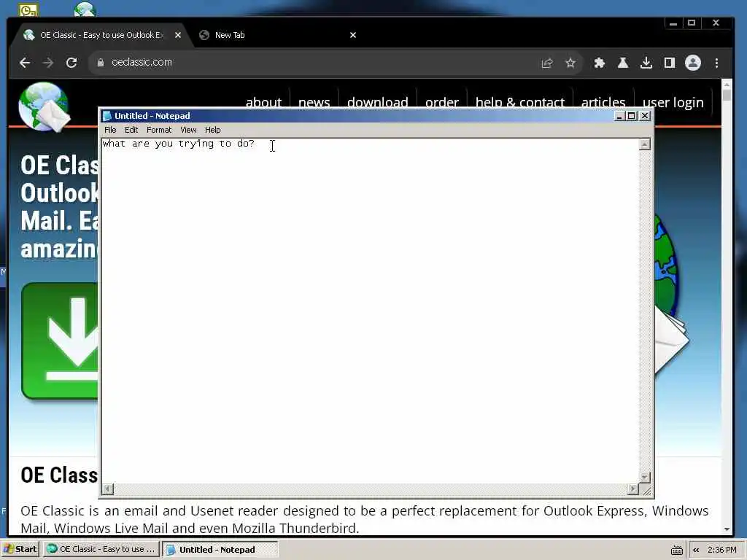Click Notepad vertical scrollbar up arrow
Viewport: 747px width, 560px height.
click(645, 144)
